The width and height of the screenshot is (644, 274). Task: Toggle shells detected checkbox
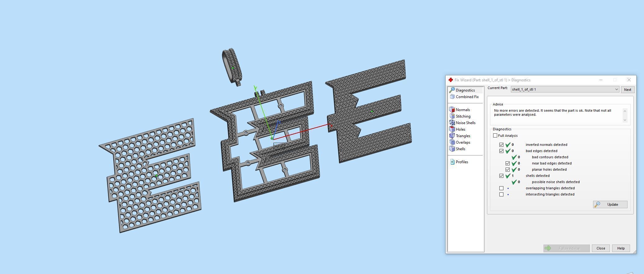point(501,176)
